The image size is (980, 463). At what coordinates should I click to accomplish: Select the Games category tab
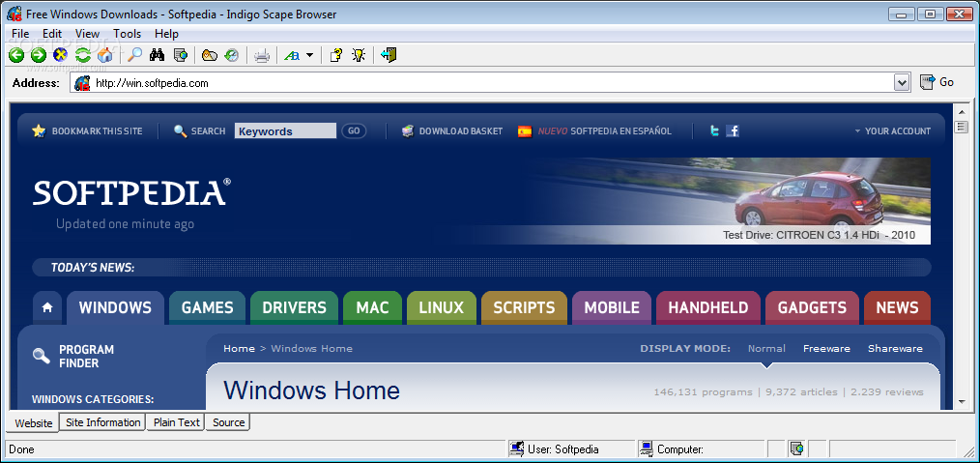(x=208, y=307)
